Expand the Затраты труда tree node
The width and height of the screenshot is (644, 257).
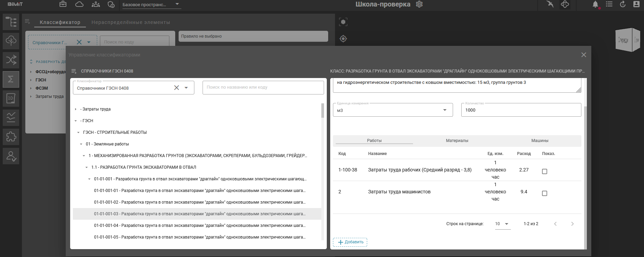76,109
